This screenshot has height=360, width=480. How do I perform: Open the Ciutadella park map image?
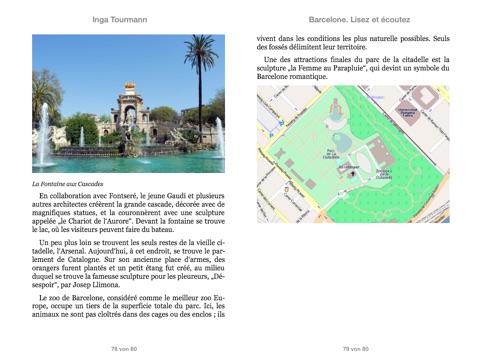353,154
